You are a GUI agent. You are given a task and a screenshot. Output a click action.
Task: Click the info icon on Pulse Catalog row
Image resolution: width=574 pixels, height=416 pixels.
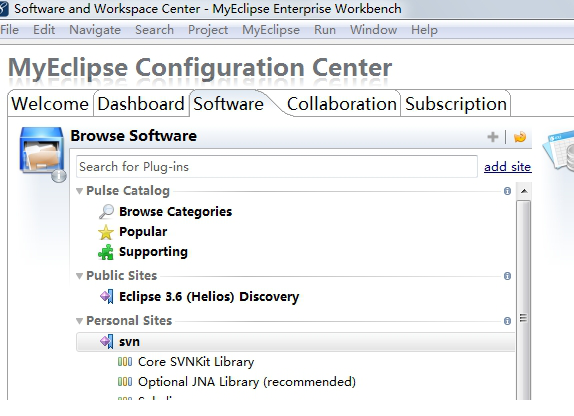pos(507,191)
